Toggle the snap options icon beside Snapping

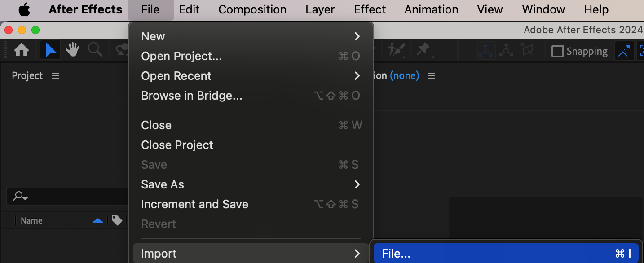coord(624,51)
